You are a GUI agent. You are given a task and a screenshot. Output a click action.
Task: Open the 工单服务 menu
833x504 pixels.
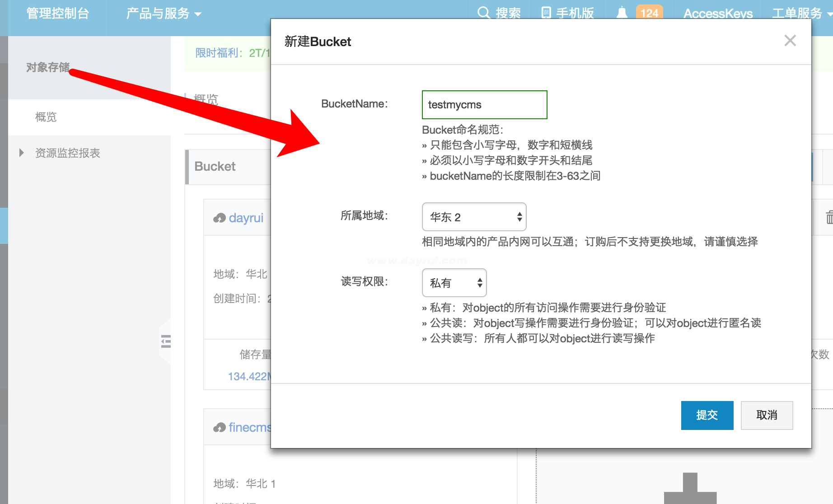click(801, 14)
